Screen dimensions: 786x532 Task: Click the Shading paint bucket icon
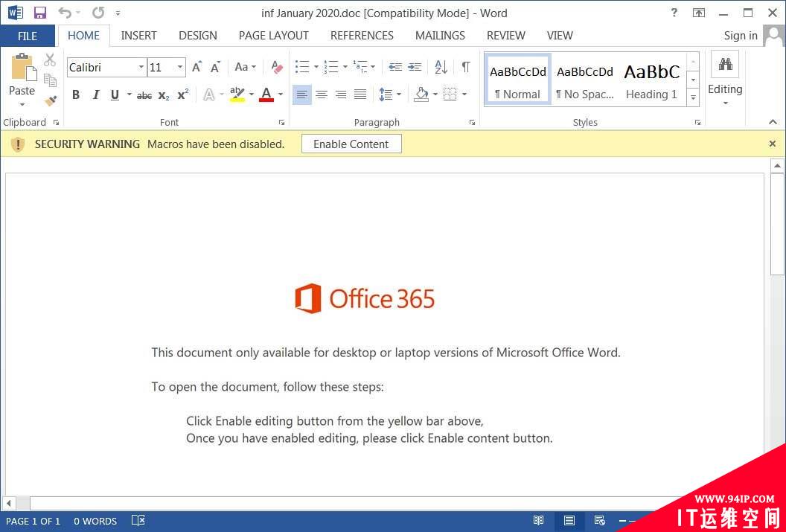(x=421, y=94)
